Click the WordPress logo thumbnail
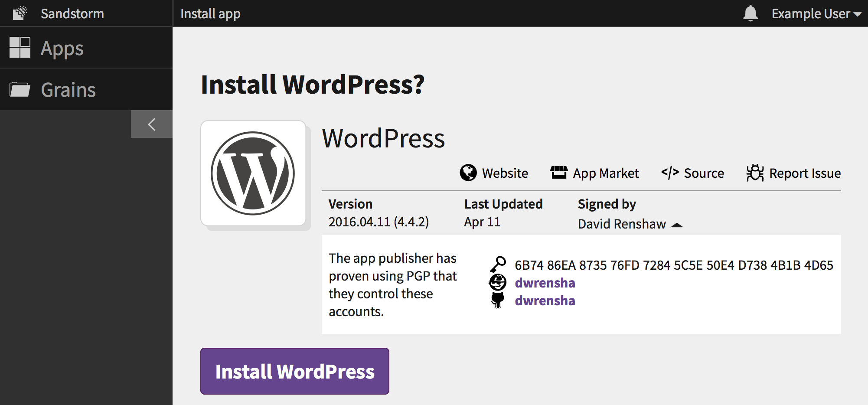This screenshot has height=405, width=868. tap(253, 173)
